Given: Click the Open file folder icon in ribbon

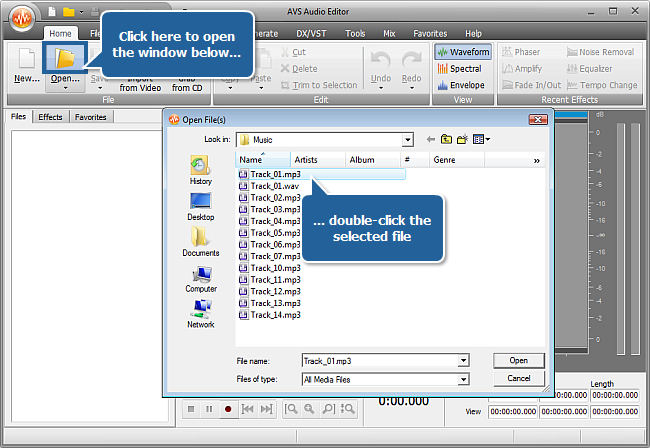Looking at the screenshot, I should click(65, 59).
